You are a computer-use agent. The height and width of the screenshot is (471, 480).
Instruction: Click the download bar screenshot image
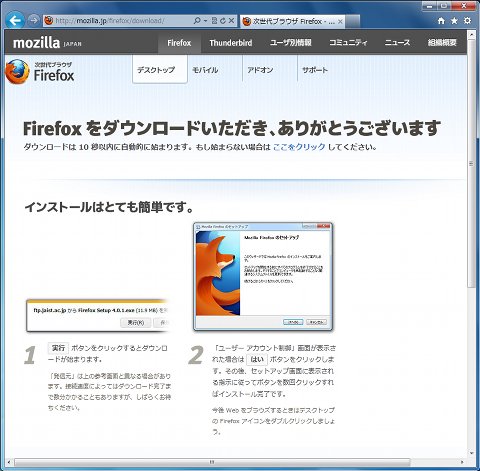[x=98, y=315]
